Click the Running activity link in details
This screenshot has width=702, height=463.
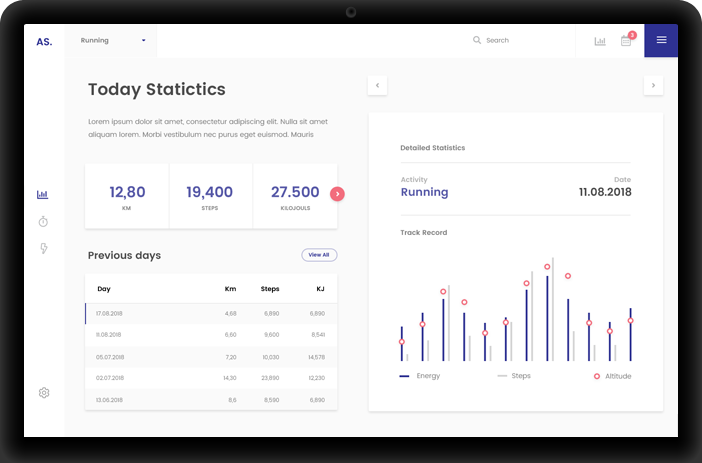(x=424, y=192)
